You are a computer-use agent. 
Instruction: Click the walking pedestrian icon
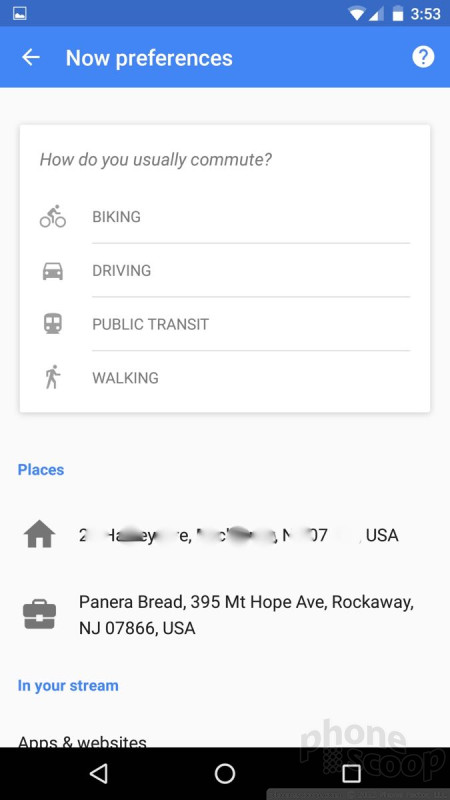coord(53,378)
